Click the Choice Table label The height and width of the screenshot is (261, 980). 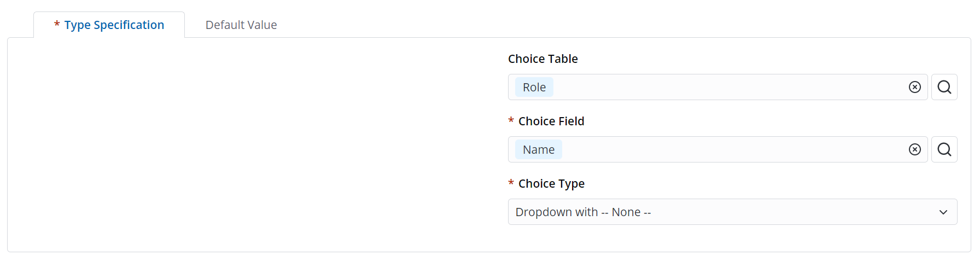coord(542,59)
